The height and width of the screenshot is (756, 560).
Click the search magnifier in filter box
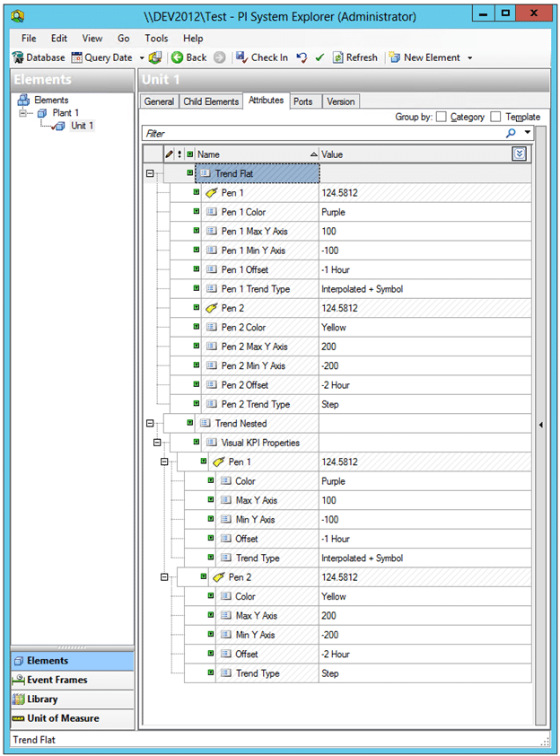point(512,133)
